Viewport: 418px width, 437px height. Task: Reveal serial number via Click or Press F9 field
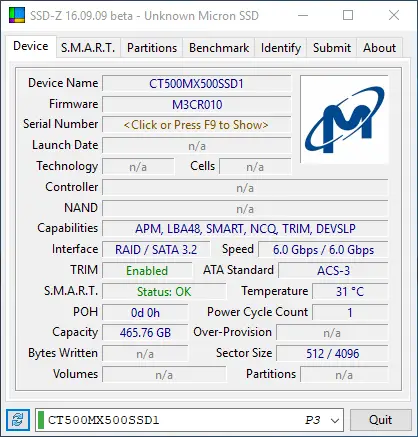tap(197, 125)
